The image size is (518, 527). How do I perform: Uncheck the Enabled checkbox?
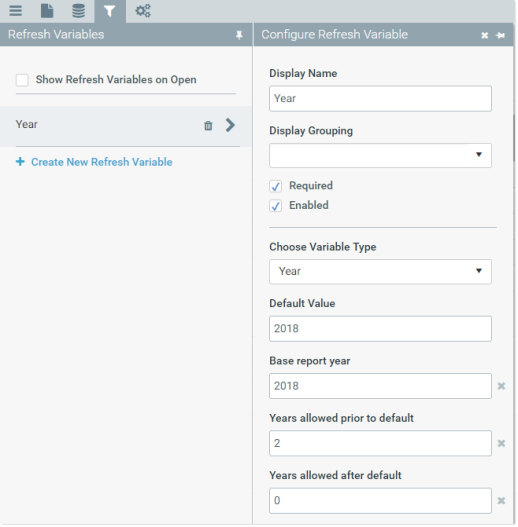(276, 206)
